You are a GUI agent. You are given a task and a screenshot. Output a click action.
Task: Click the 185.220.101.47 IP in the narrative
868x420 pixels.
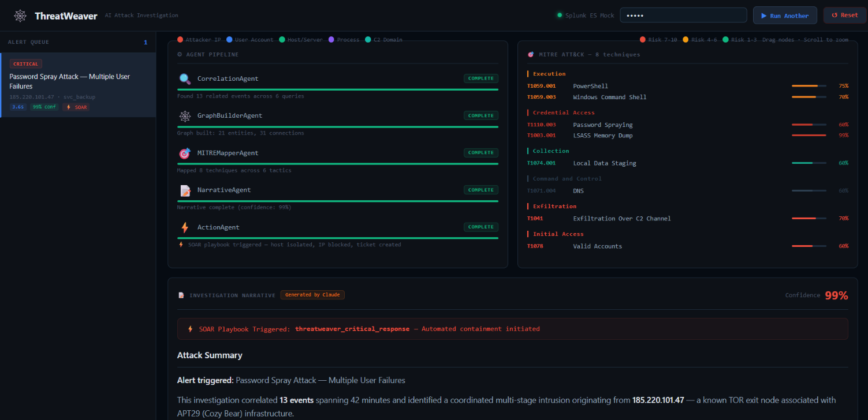(x=658, y=400)
